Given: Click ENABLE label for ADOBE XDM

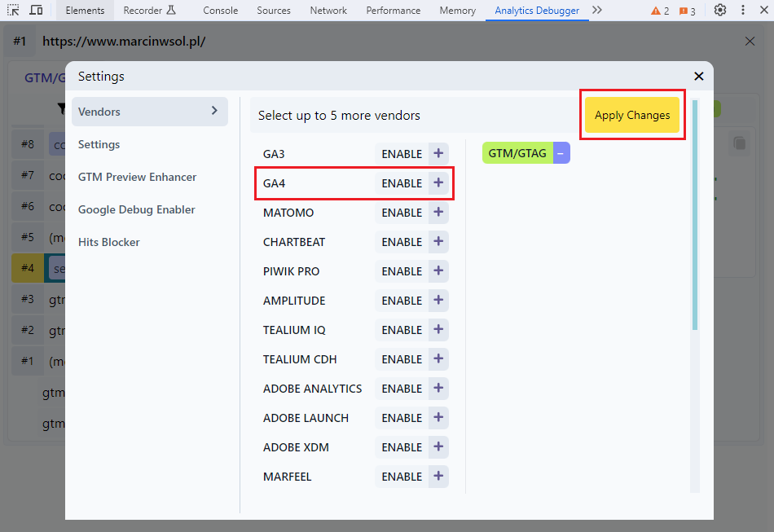Looking at the screenshot, I should click(x=402, y=447).
